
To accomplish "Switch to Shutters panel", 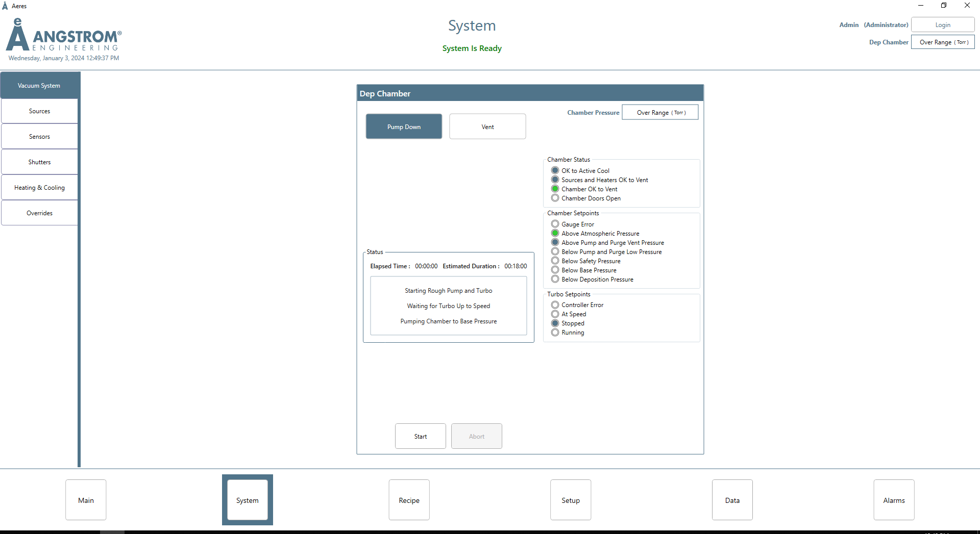I will coord(39,162).
